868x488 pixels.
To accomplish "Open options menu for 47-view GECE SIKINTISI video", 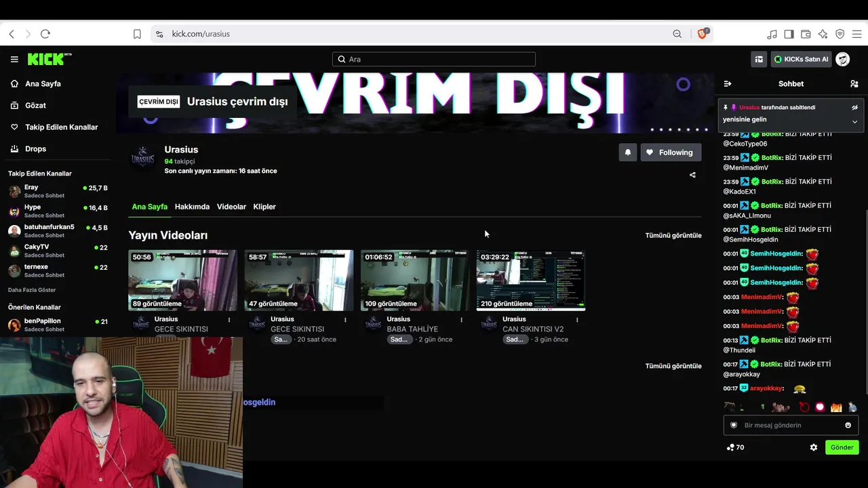I will coord(345,319).
